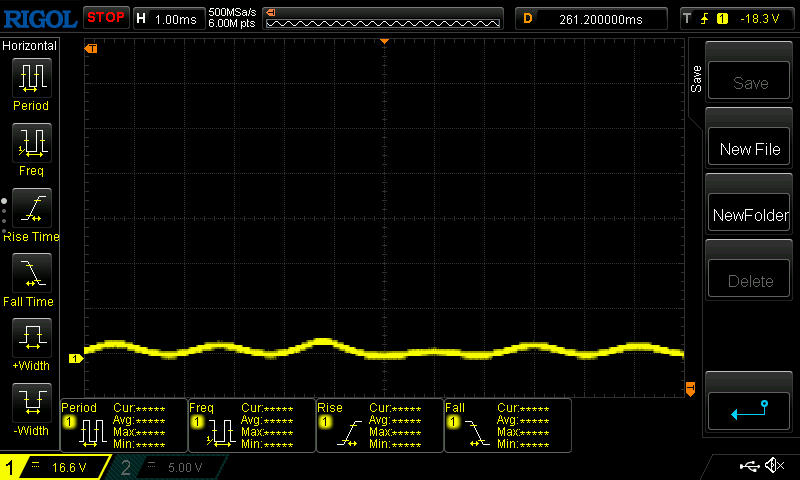This screenshot has height=480, width=800.
Task: Click the muted speaker icon
Action: [774, 466]
